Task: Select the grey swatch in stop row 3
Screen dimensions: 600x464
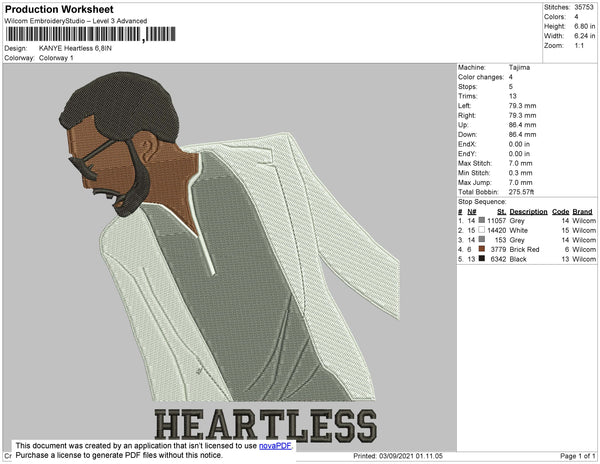Action: coord(482,239)
